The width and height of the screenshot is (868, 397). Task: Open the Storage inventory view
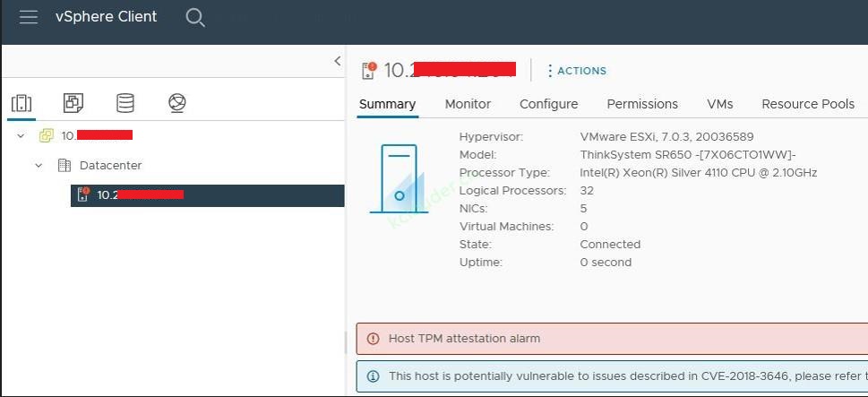pos(125,103)
